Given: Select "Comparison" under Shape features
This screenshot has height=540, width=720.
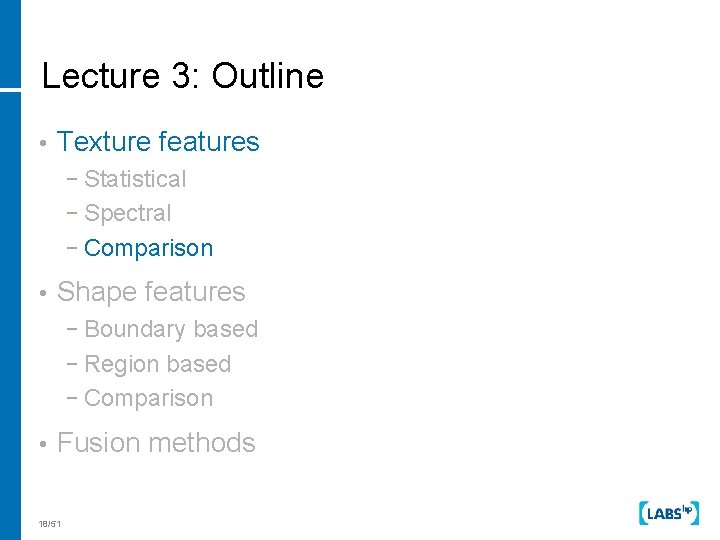Looking at the screenshot, I should tap(149, 399).
